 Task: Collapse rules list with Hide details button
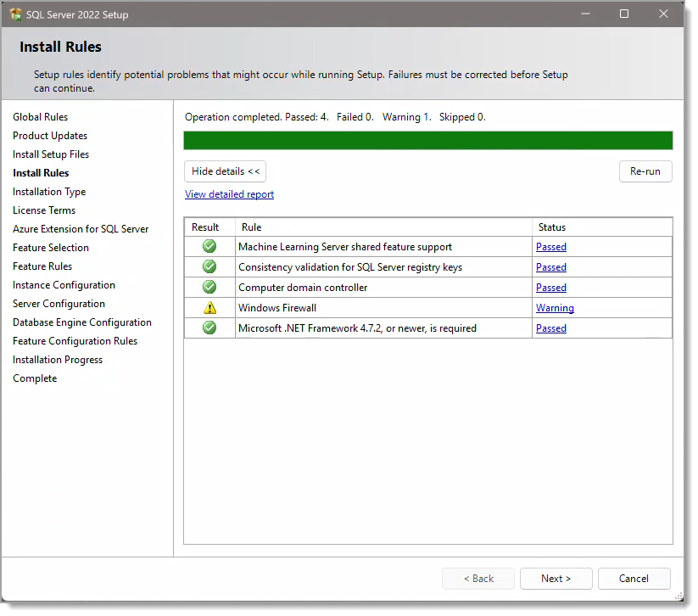pos(226,171)
